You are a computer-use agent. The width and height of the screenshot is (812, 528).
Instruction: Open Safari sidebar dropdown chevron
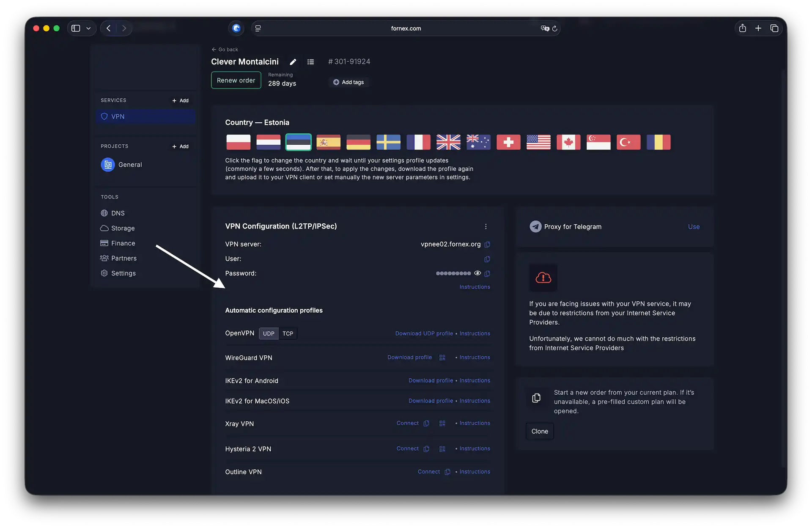click(88, 28)
